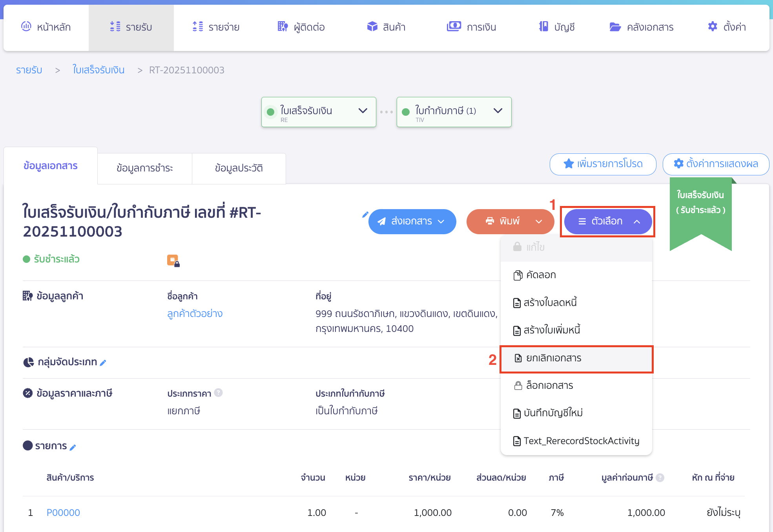Click the เพิ่มรายการโปรด favorites button

[603, 164]
